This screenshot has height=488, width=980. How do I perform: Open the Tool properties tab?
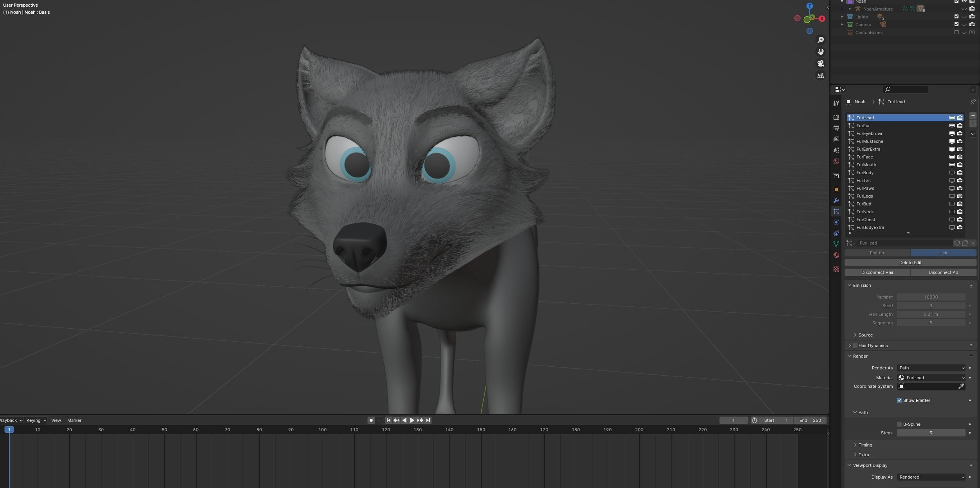pos(836,103)
